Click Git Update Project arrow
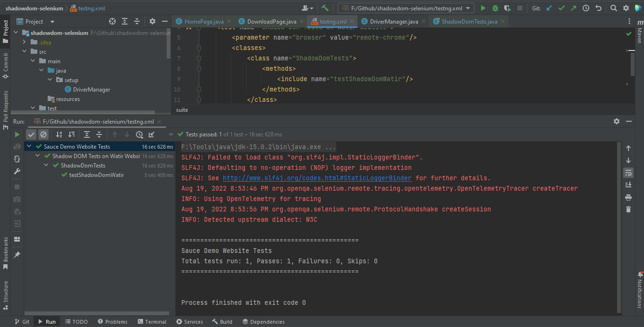 (x=549, y=8)
